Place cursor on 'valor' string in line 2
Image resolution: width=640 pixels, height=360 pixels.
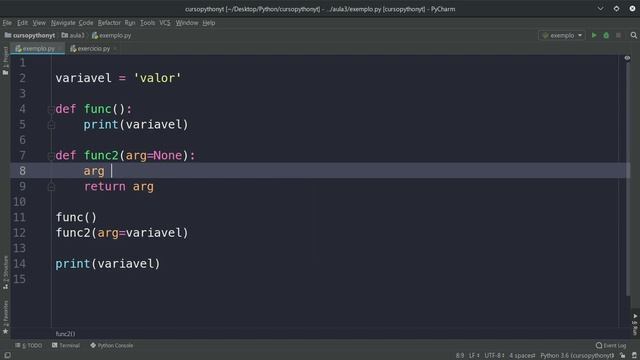(158, 78)
